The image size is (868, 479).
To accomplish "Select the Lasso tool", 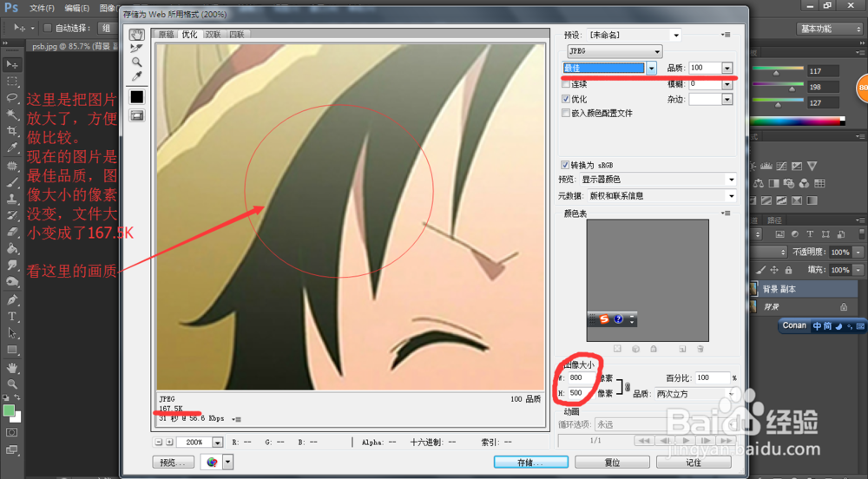I will pos(11,98).
